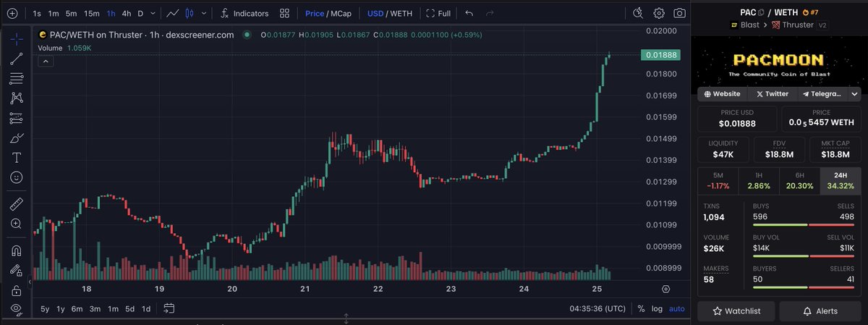868x325 pixels.
Task: Select the 1s timeframe
Action: coord(37,13)
